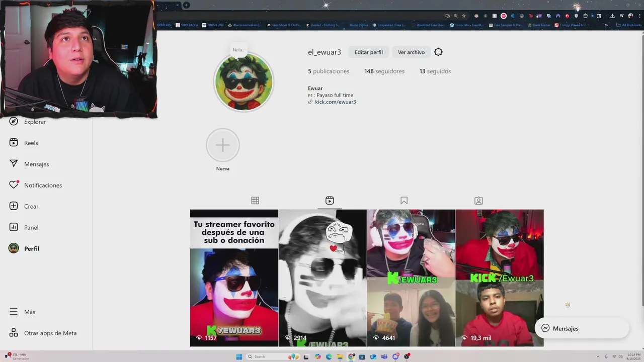Viewport: 644px width, 362px height.
Task: Open SHOEBACCA bookmark
Action: [186, 25]
